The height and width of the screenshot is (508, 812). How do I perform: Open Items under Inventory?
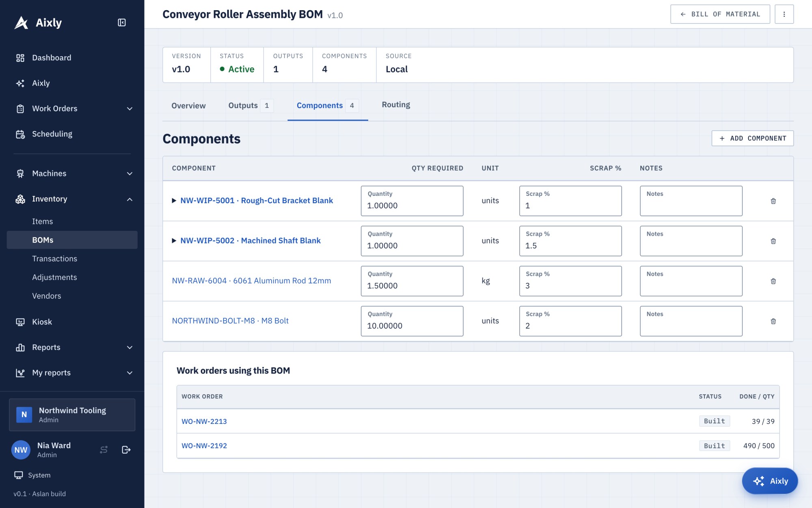click(x=72, y=221)
